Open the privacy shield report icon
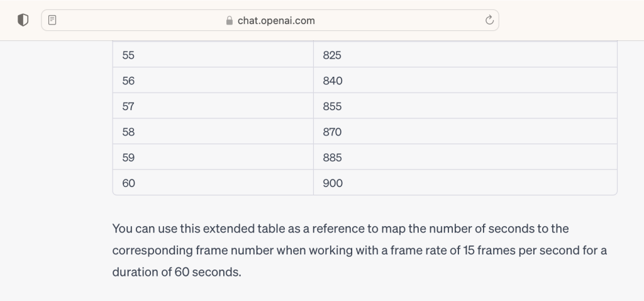This screenshot has height=301, width=644. point(23,20)
